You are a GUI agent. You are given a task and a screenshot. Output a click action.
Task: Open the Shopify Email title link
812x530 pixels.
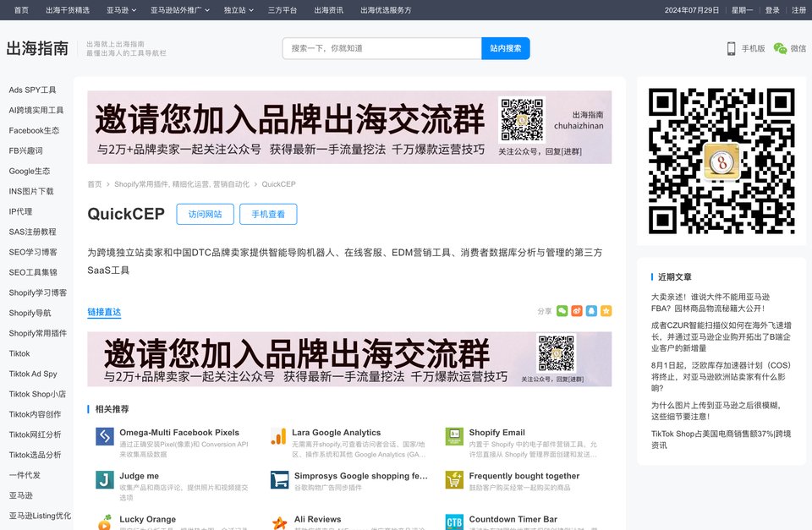497,433
